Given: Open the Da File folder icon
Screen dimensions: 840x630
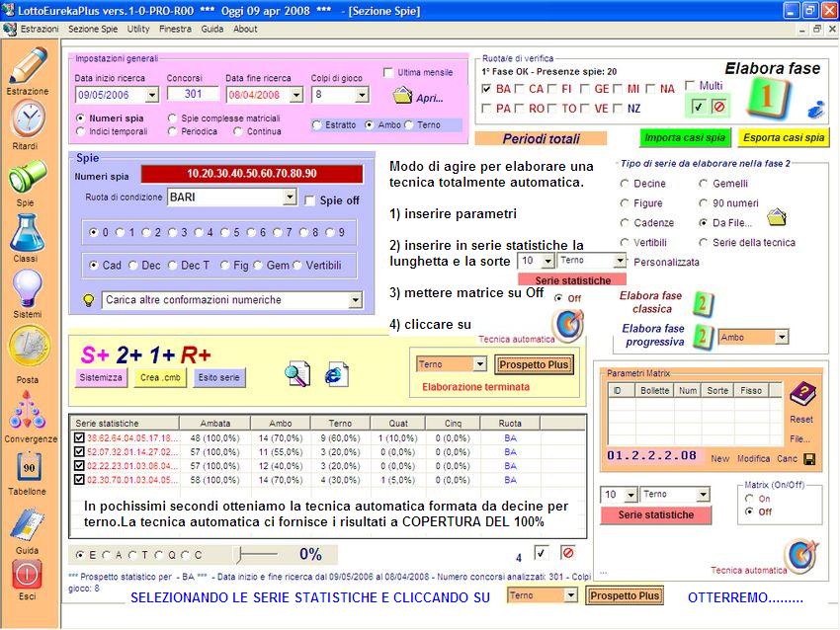Looking at the screenshot, I should 776,217.
